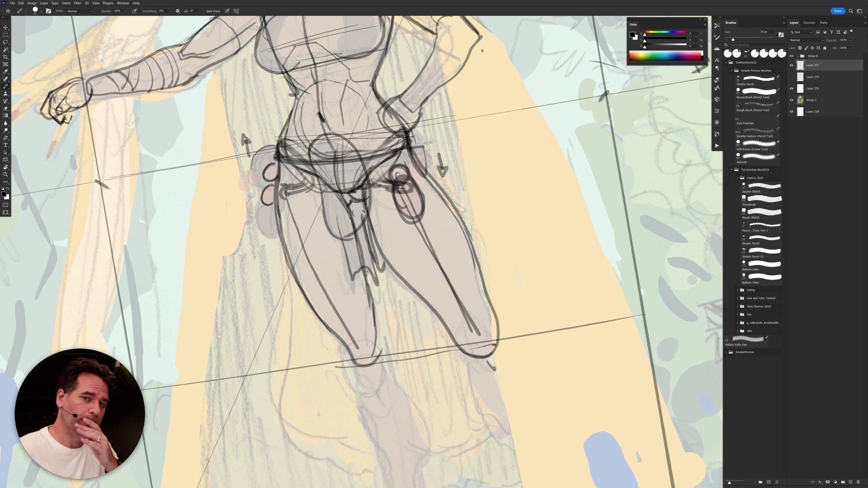The width and height of the screenshot is (868, 488).
Task: Select the Crop tool
Action: tap(5, 56)
